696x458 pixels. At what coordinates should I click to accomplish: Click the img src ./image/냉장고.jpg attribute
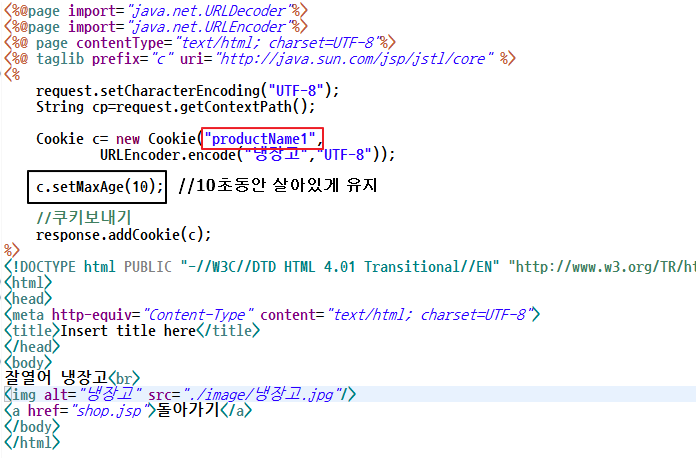(245, 395)
